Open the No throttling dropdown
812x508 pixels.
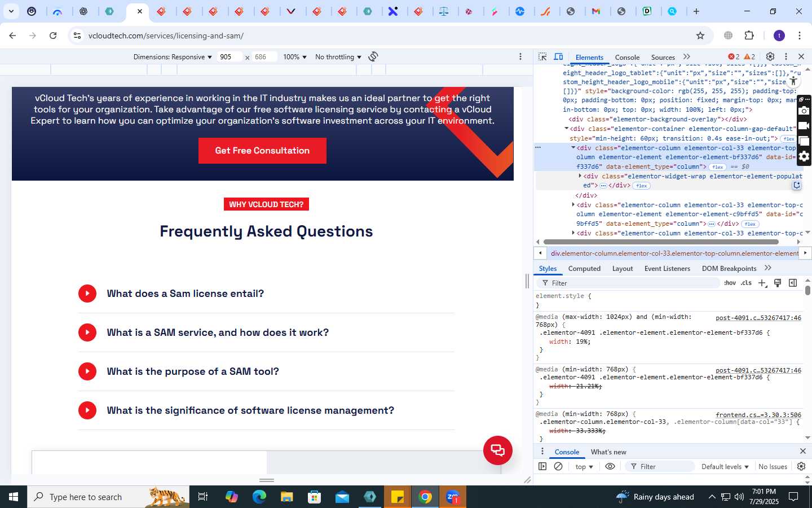point(338,57)
